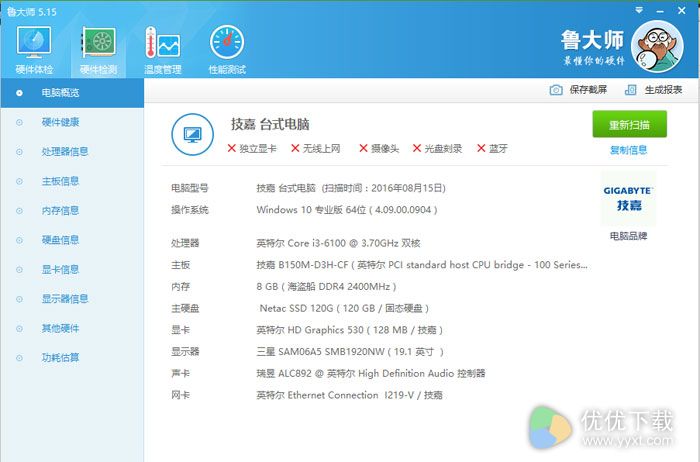Click the 电脑品牌 label

pos(629,236)
